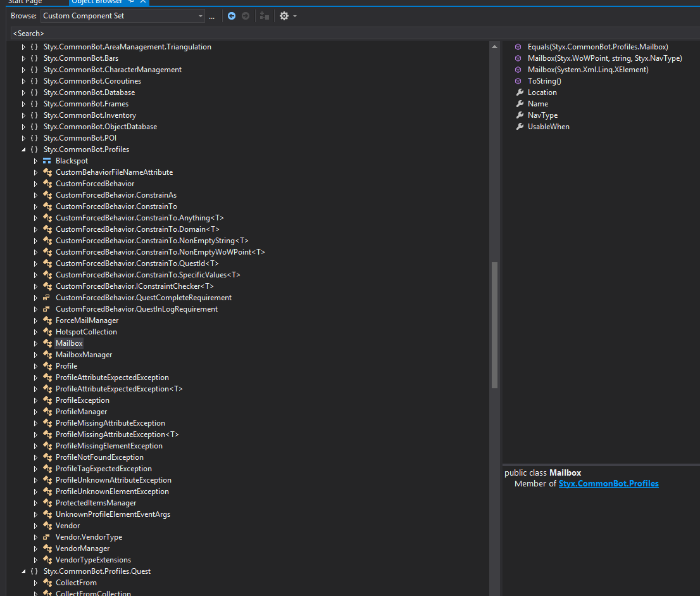The width and height of the screenshot is (700, 596).
Task: Select the UnknownProfileElementEventArgs class
Action: pyautogui.click(x=113, y=514)
